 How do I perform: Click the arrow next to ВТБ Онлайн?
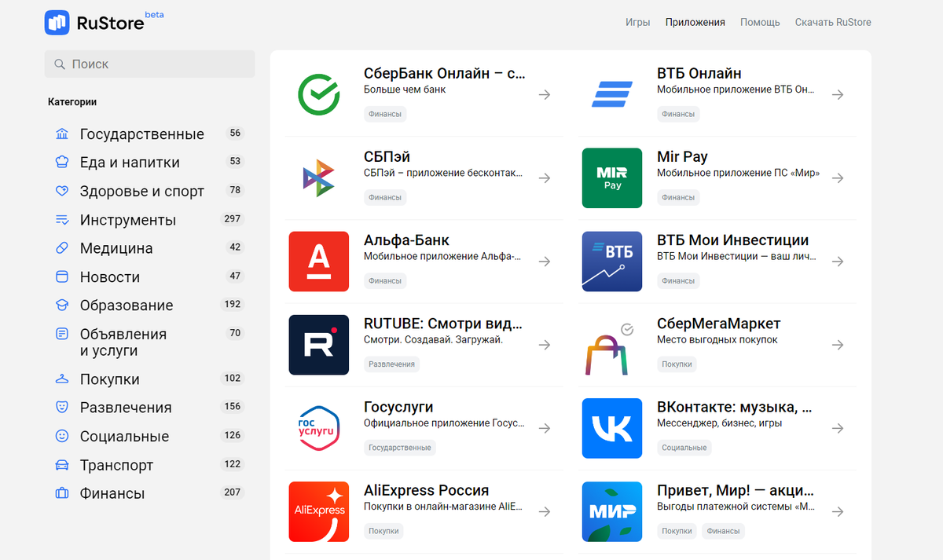point(838,94)
